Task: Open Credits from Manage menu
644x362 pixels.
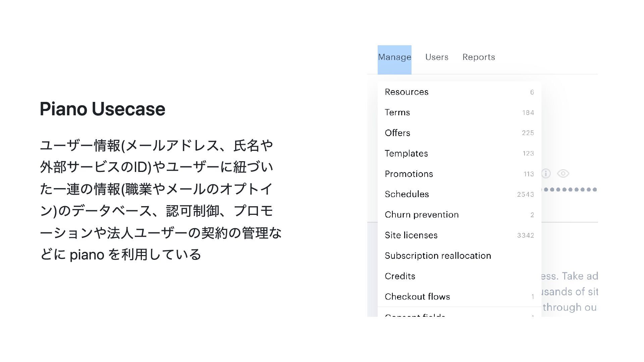Action: pos(400,276)
